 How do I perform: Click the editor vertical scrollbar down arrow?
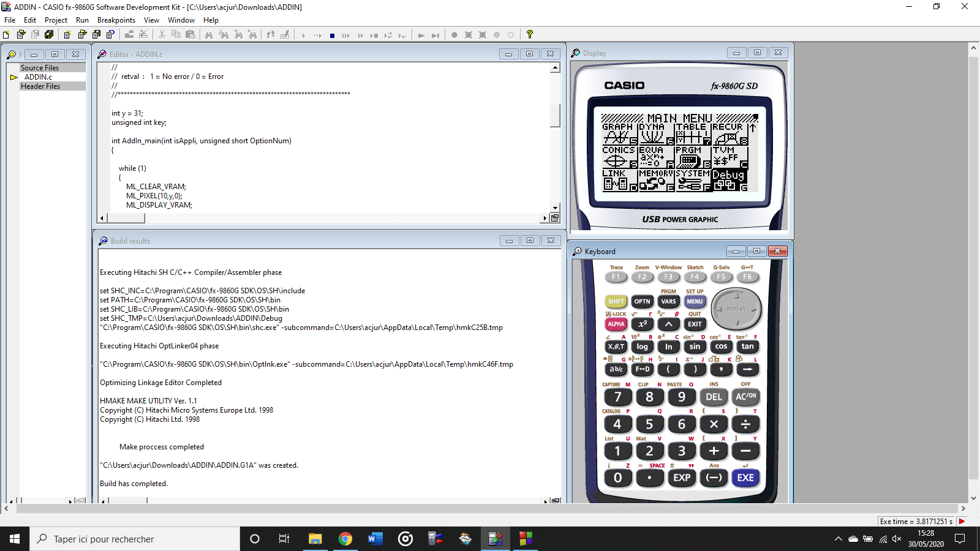(555, 208)
